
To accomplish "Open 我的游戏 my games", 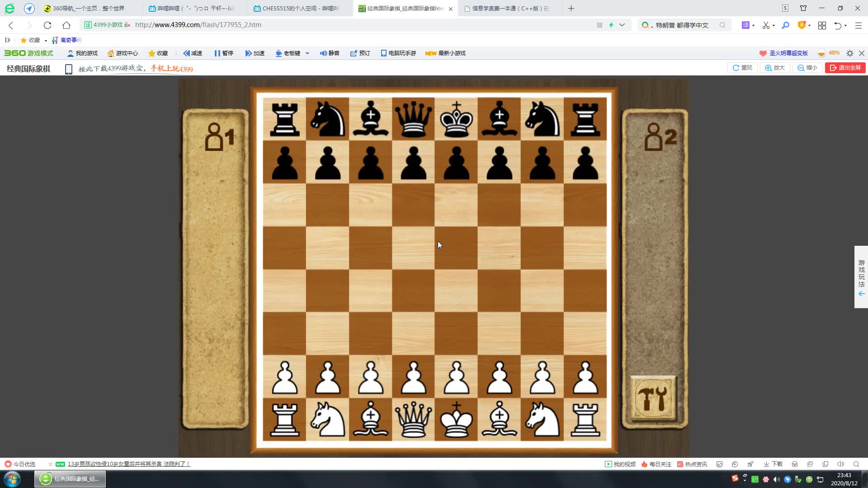I will 82,53.
